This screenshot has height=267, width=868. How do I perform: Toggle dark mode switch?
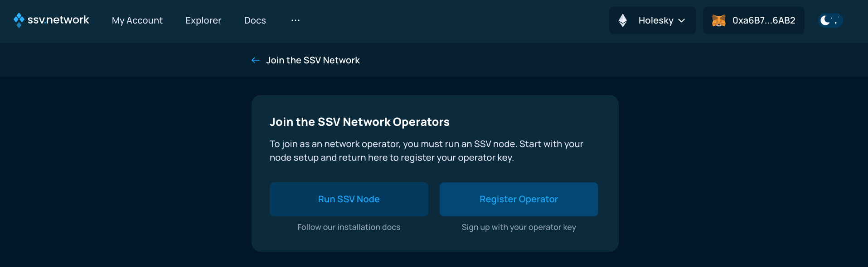coord(830,20)
